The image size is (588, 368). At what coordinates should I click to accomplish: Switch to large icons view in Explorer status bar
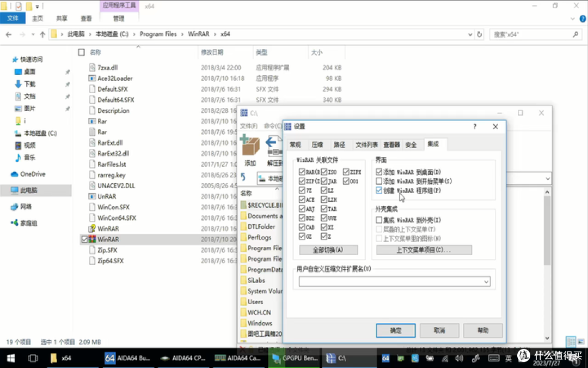(x=581, y=342)
